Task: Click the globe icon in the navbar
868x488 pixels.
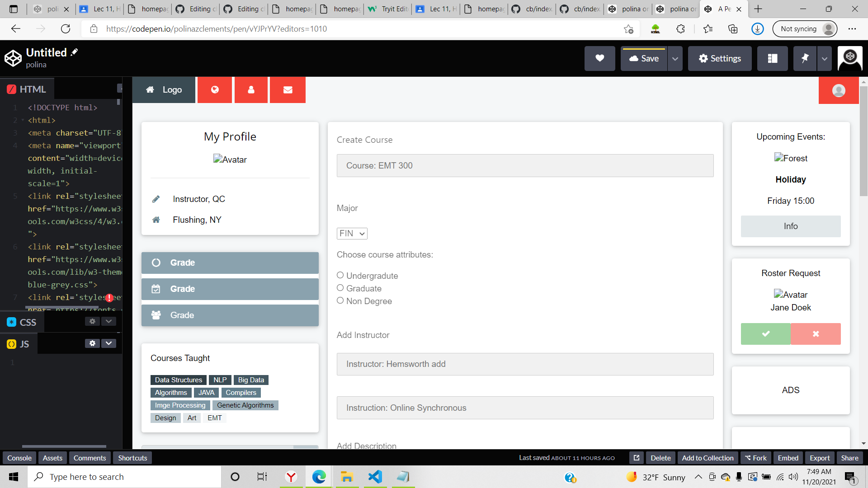Action: 215,89
